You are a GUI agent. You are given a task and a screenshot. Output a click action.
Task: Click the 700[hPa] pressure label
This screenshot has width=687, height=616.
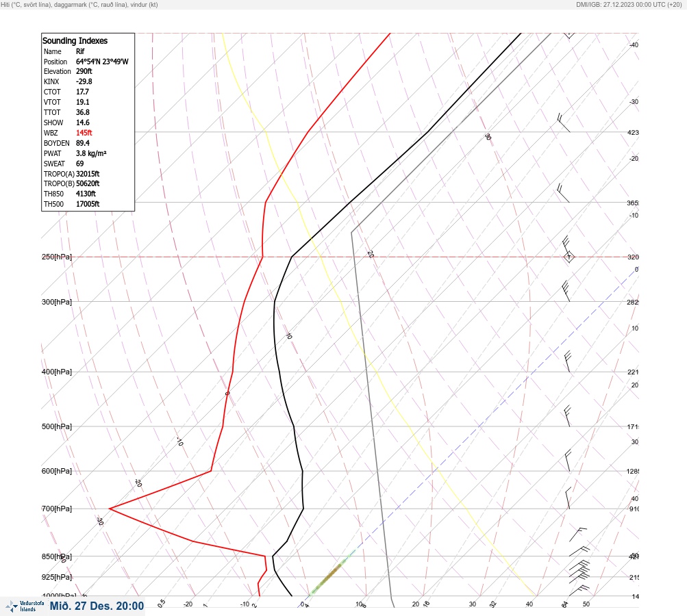click(57, 509)
